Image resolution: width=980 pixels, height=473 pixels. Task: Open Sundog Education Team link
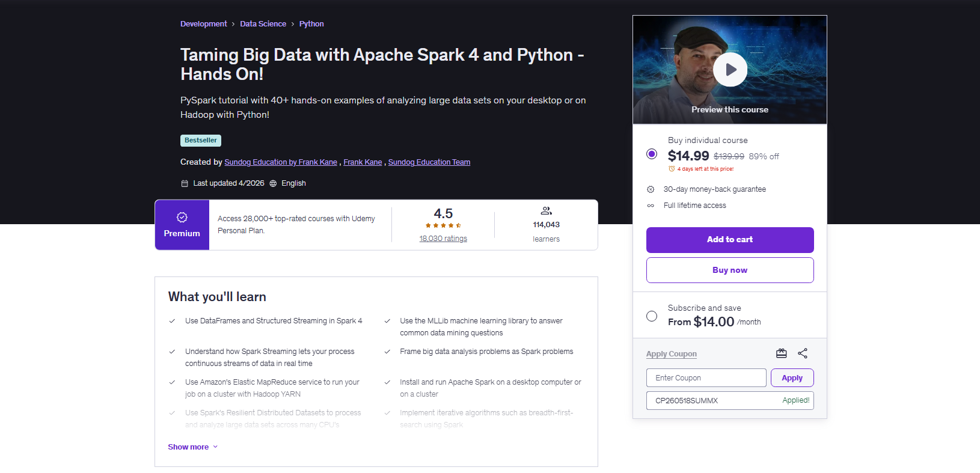429,162
